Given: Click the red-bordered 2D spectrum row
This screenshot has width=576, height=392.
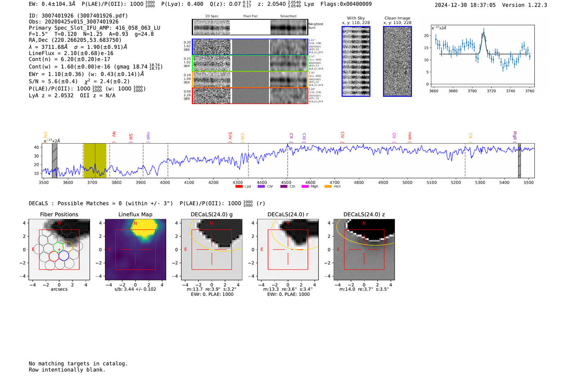Looking at the screenshot, I should point(250,95).
